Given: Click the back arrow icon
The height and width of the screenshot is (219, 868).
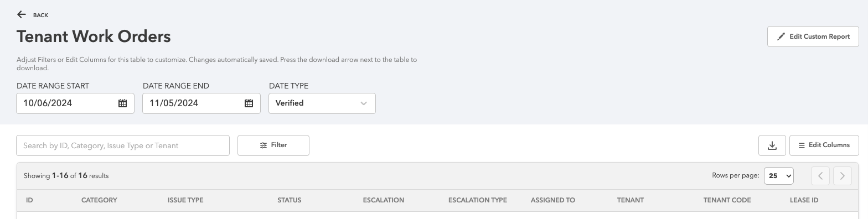Looking at the screenshot, I should click(22, 14).
